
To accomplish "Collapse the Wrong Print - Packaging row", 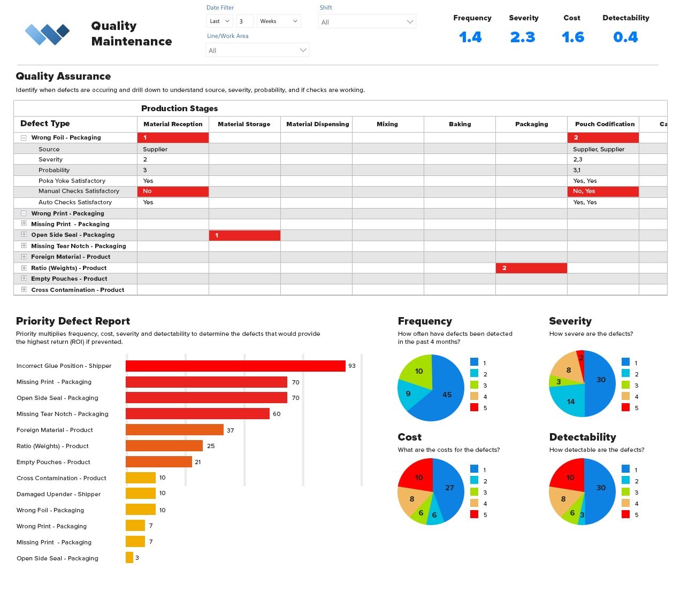I will click(23, 213).
